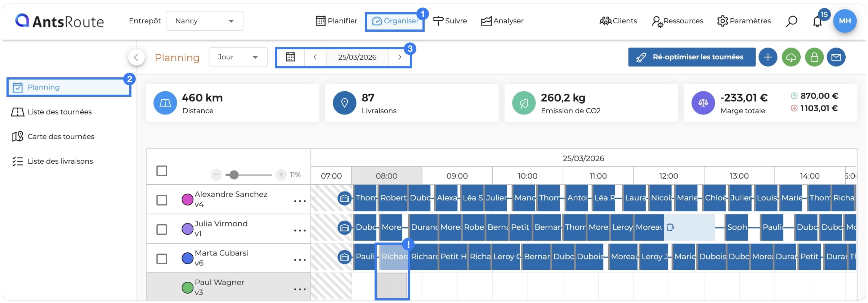Toggle the select-all routes checkbox

click(x=162, y=171)
